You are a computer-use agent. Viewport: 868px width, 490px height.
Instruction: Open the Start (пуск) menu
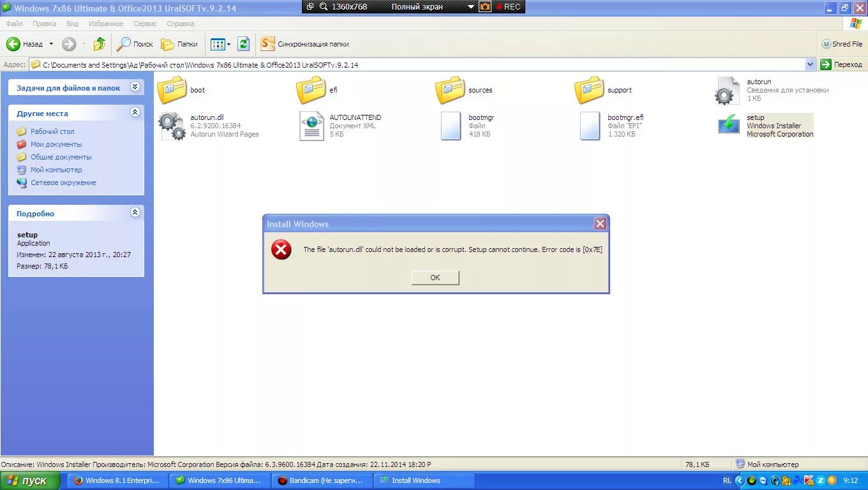tap(31, 480)
